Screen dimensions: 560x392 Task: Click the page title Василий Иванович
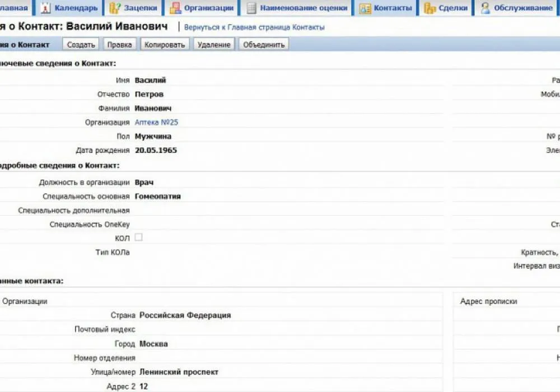117,26
